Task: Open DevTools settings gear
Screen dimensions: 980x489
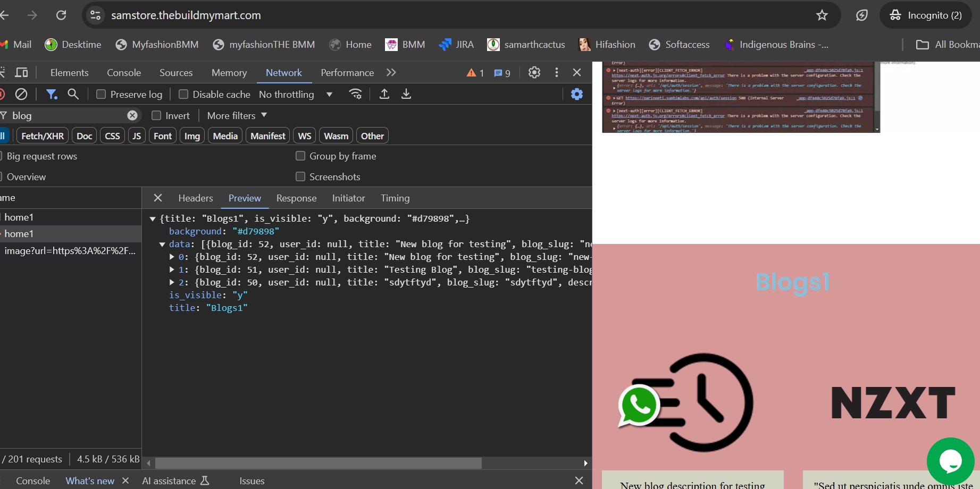Action: tap(534, 72)
